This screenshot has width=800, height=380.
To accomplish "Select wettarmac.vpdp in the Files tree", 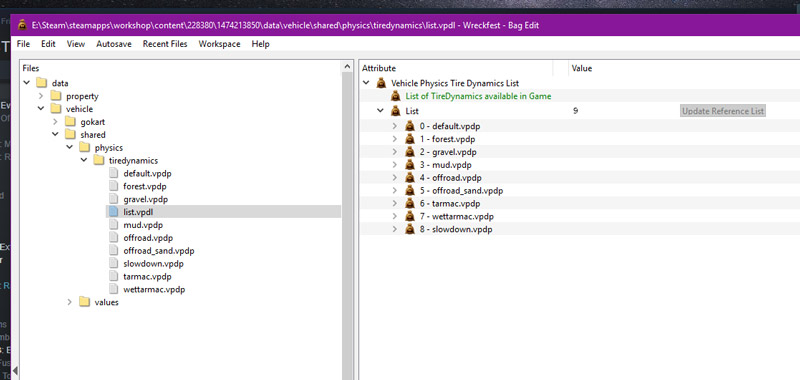I will click(x=154, y=289).
